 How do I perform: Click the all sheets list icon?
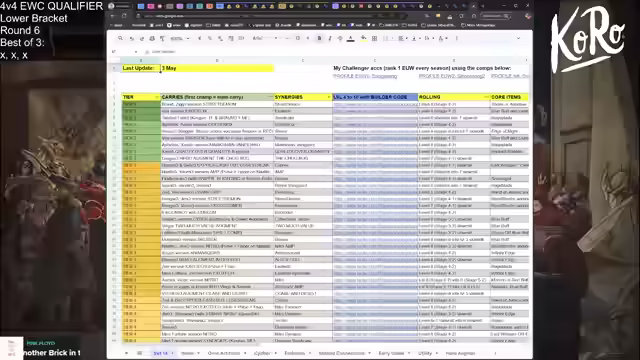click(x=139, y=353)
